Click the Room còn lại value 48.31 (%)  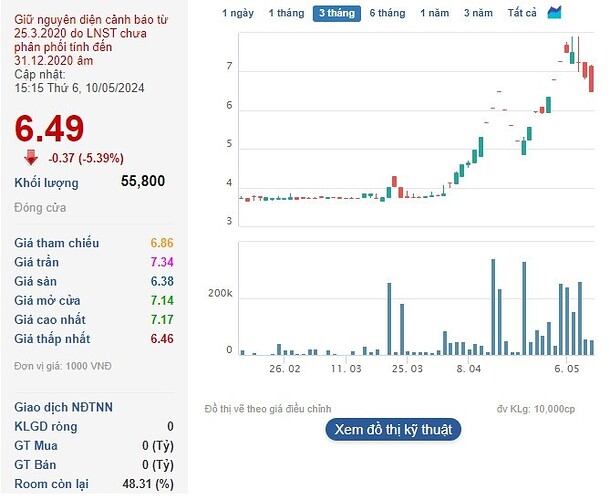148,484
